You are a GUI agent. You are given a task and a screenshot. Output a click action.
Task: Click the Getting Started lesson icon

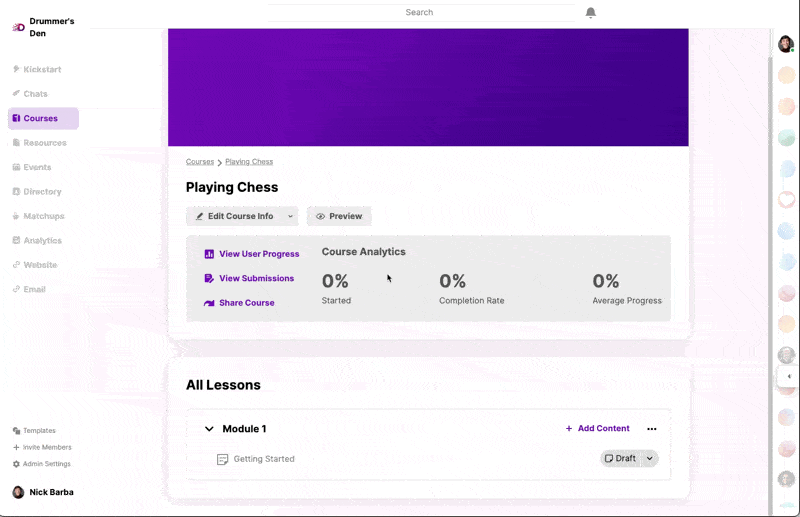(x=222, y=459)
